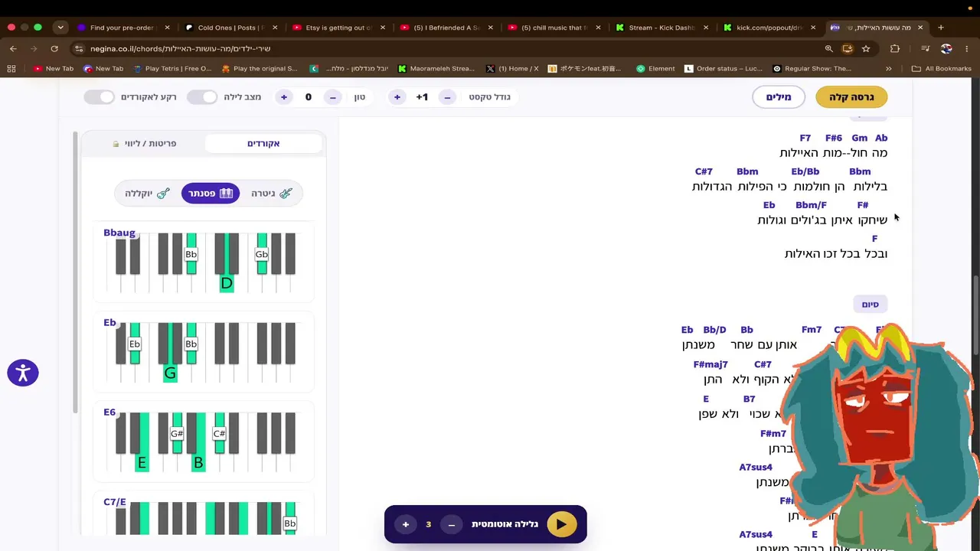This screenshot has width=980, height=551.
Task: Open the Extensions puzzle icon
Action: pyautogui.click(x=895, y=48)
